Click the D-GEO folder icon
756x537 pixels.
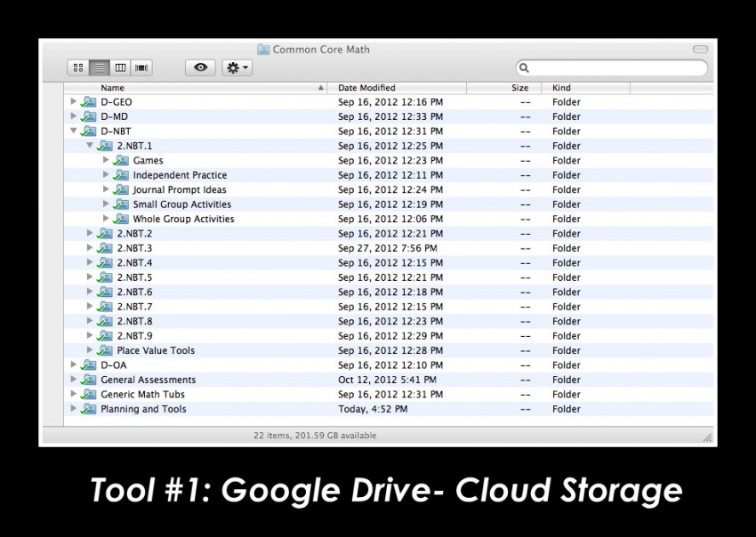coord(88,101)
